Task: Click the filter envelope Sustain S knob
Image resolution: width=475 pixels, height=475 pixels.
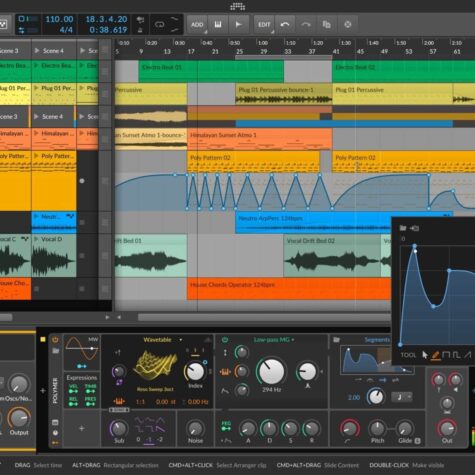Action: tap(290, 429)
